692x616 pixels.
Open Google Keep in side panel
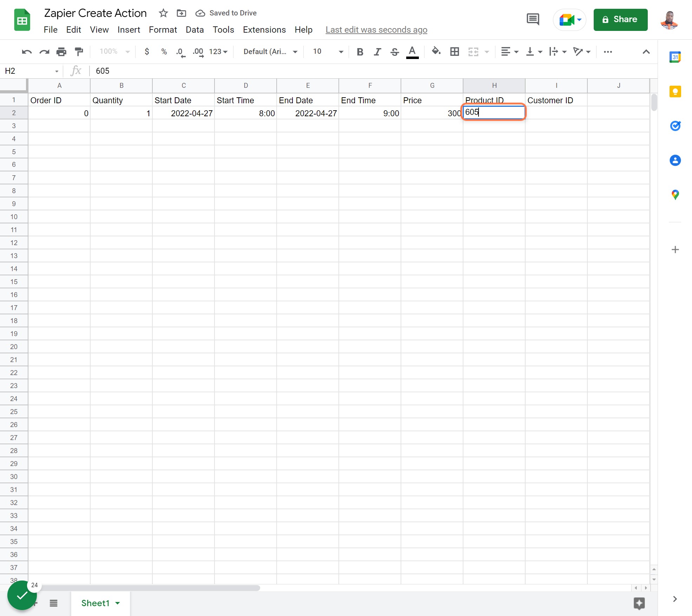(x=675, y=92)
